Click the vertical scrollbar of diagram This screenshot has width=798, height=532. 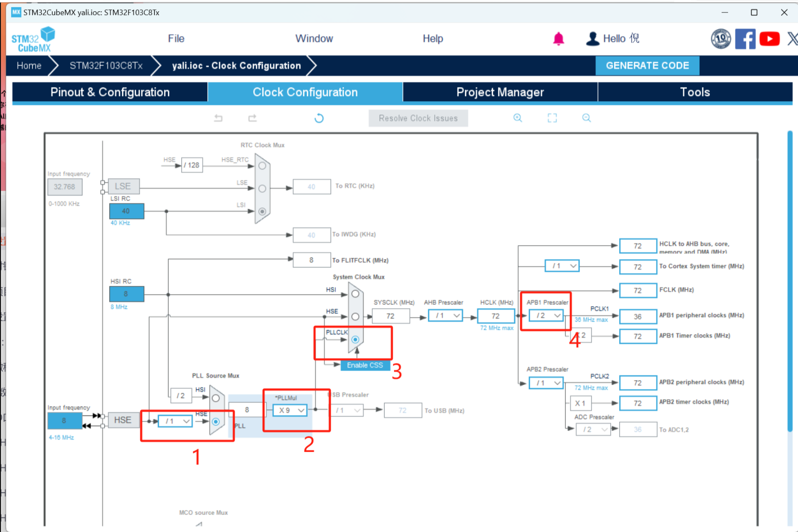coord(790,281)
